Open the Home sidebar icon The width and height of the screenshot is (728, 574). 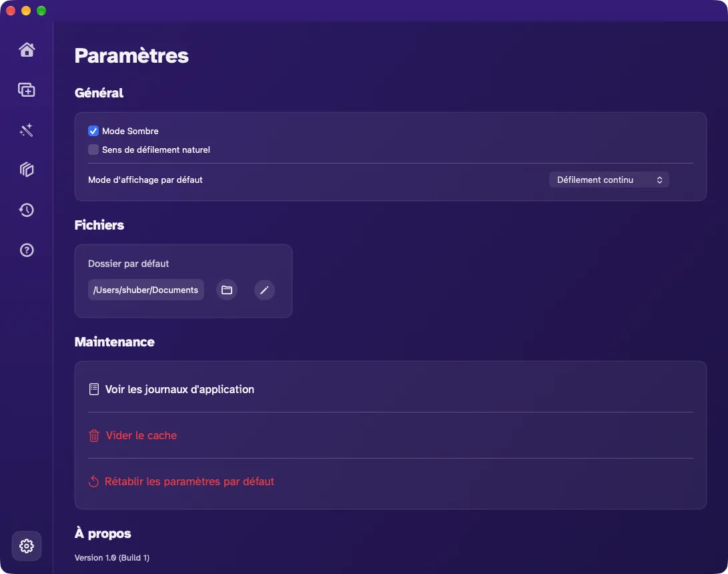(27, 49)
